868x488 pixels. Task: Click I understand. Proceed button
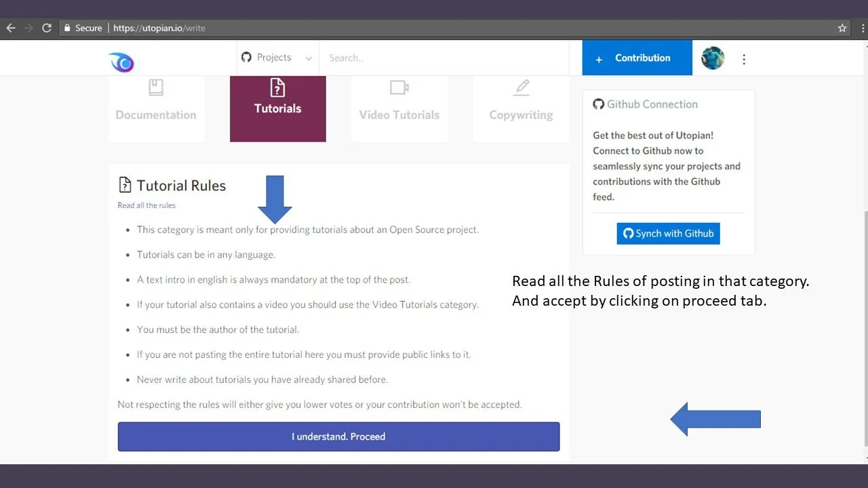pyautogui.click(x=338, y=436)
